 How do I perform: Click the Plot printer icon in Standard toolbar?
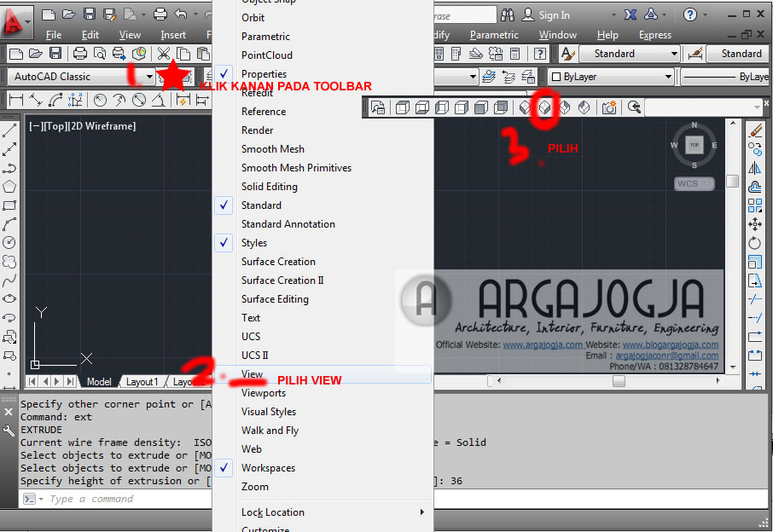(x=80, y=54)
